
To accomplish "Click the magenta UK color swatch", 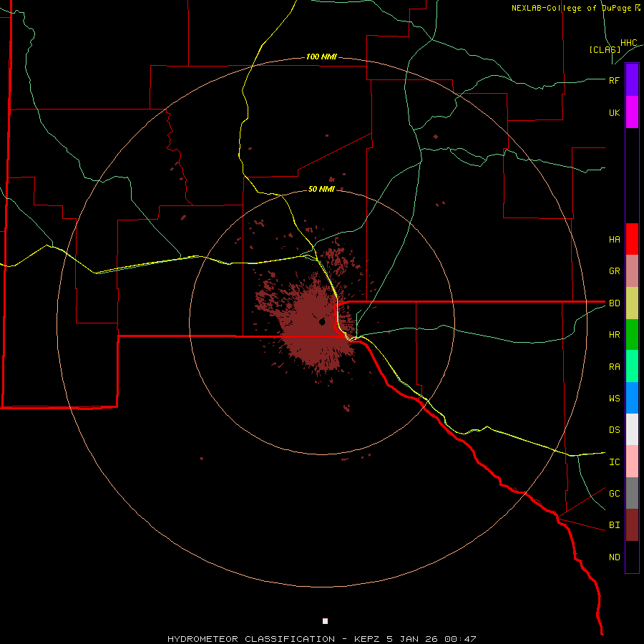I will 632,112.
